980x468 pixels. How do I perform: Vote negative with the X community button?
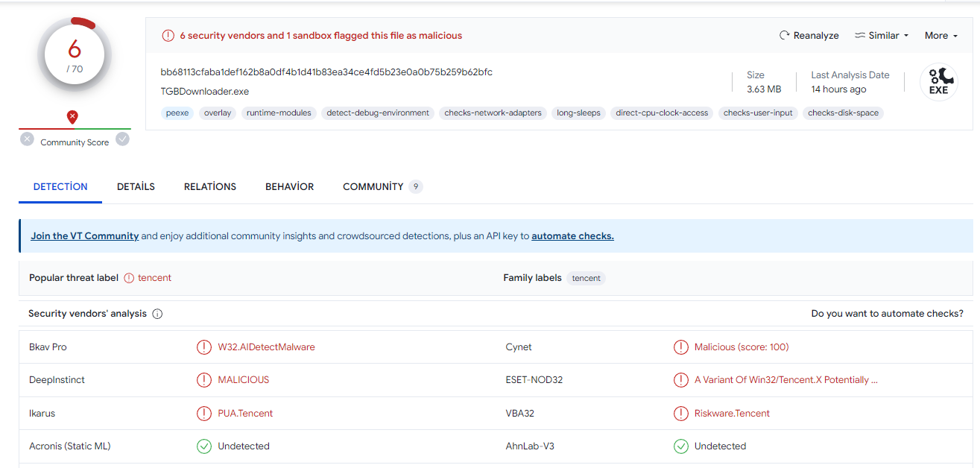coord(28,139)
